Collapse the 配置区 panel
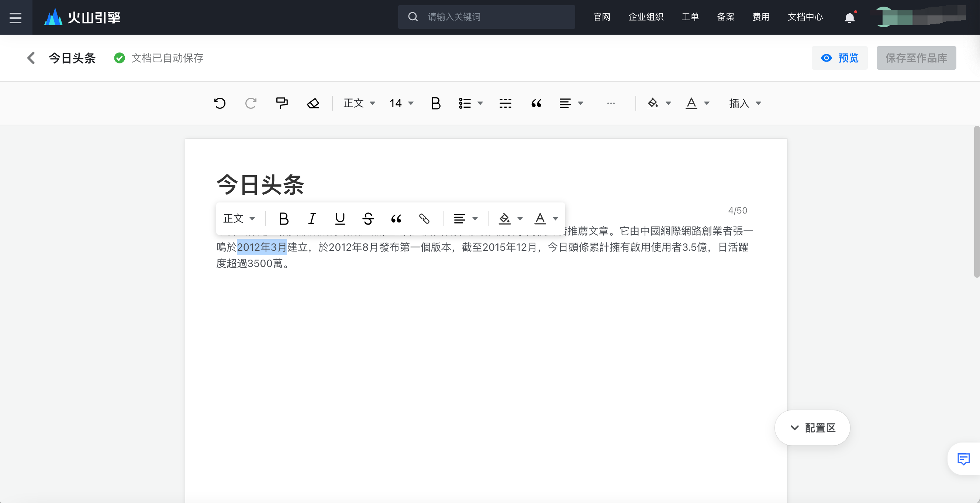The width and height of the screenshot is (980, 503). (812, 428)
